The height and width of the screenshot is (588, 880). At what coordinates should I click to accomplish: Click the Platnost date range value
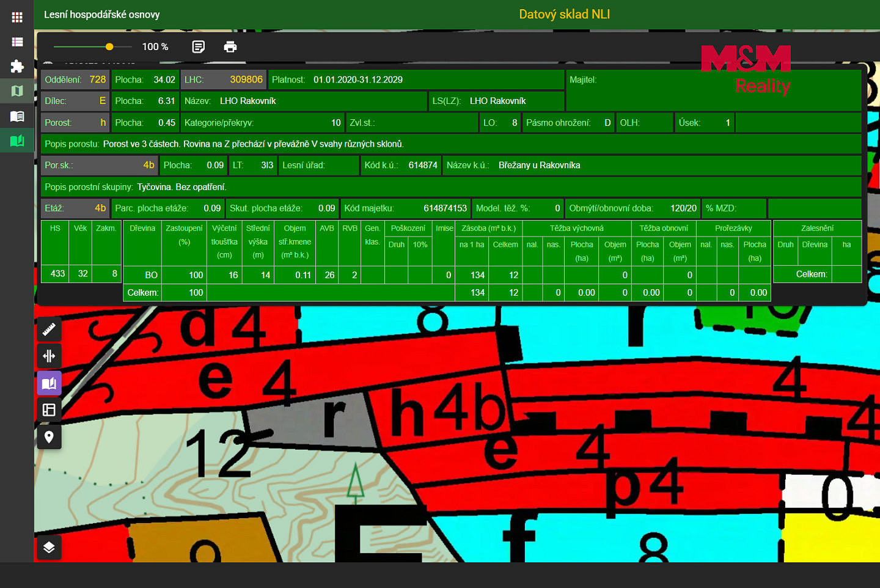coord(358,79)
